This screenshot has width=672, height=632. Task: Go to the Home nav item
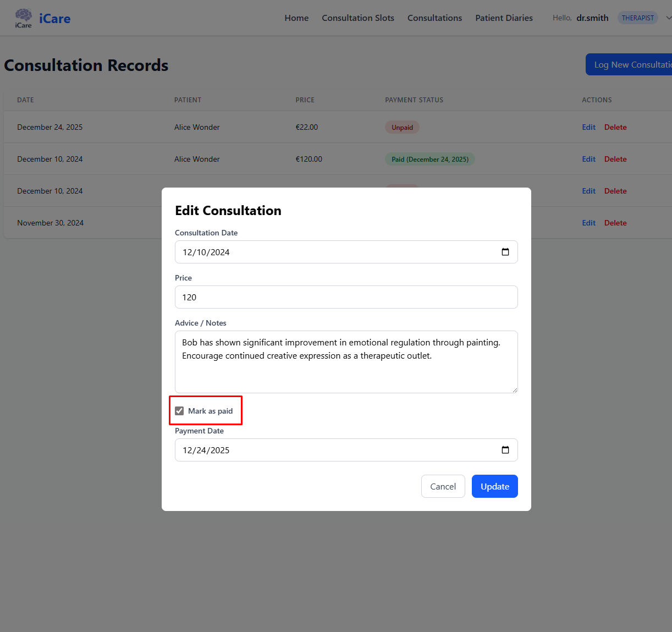[x=296, y=18]
